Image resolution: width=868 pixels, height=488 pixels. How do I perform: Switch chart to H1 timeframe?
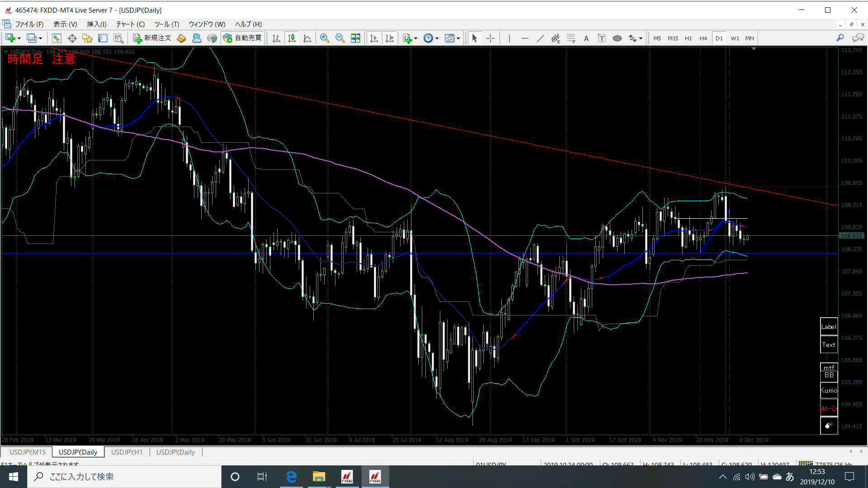coord(688,38)
